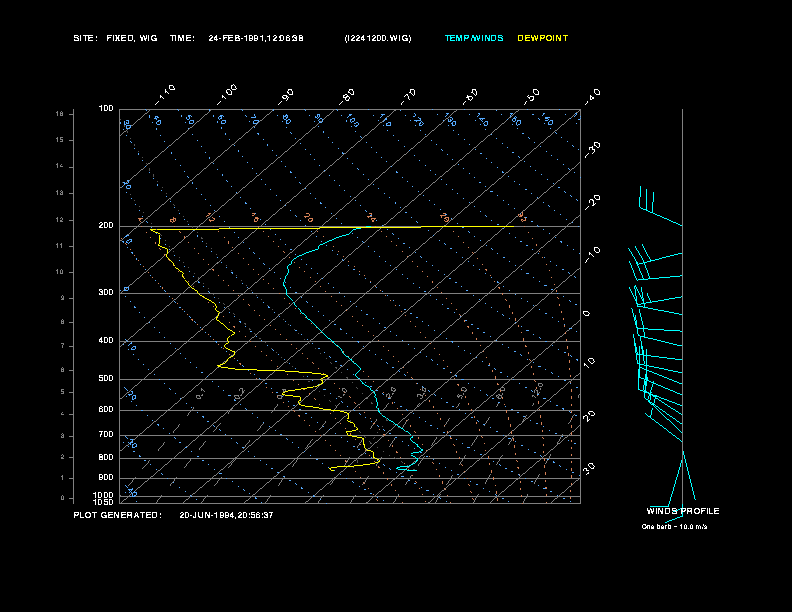Select the SITE: header label
Image resolution: width=792 pixels, height=612 pixels.
click(x=85, y=38)
